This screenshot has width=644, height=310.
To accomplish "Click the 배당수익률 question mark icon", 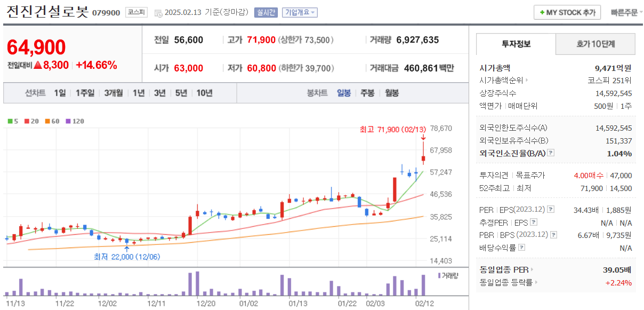I will point(521,247).
